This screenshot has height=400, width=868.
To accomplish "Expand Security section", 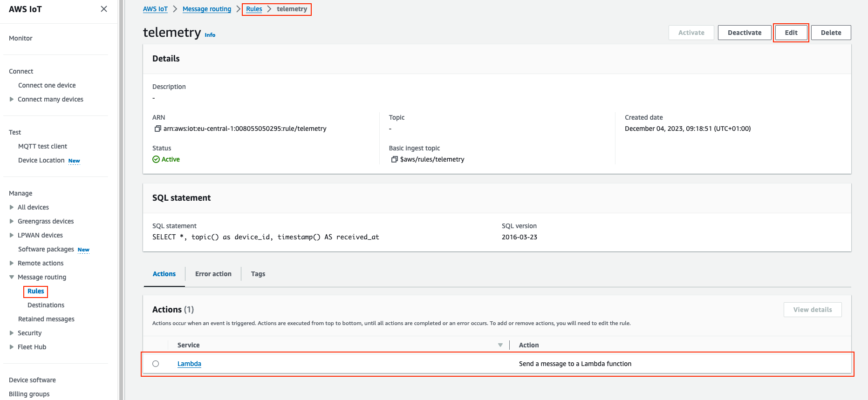I will tap(12, 333).
